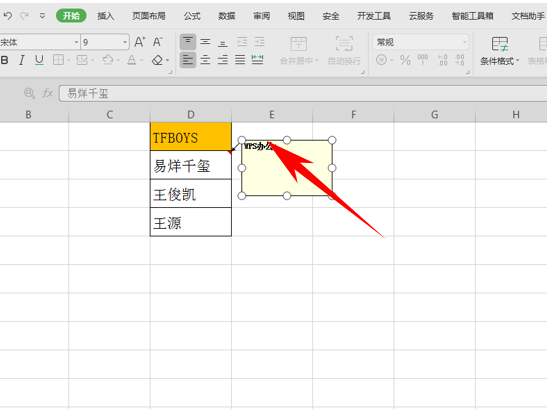
Task: Open the 文档助手 tab
Action: tap(528, 16)
